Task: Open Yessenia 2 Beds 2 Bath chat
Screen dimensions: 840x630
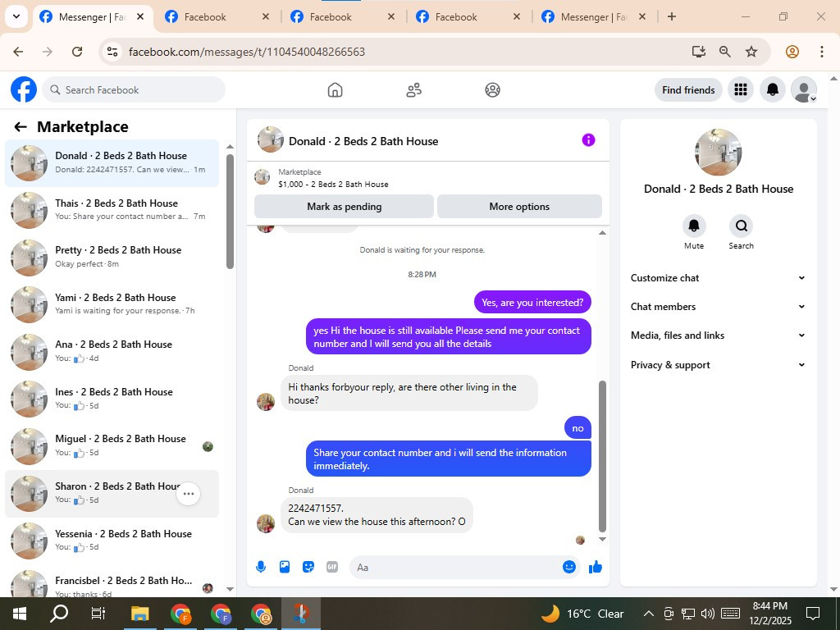Action: coord(112,541)
